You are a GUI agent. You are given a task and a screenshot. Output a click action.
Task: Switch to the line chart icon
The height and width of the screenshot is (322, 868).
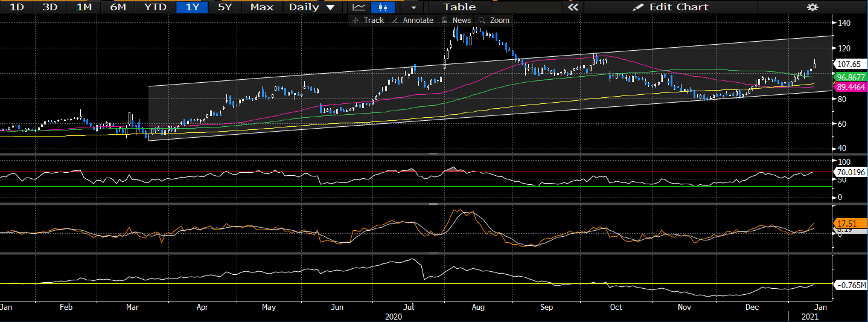(359, 7)
